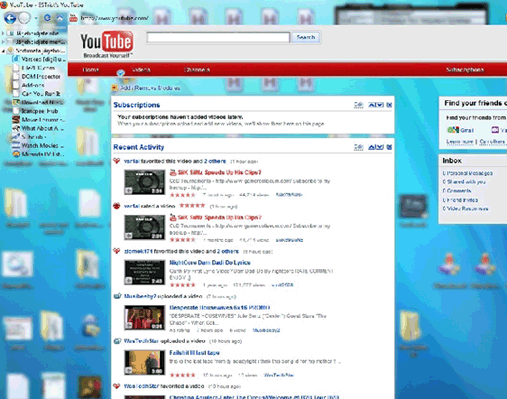Close the Subscriptions module

click(x=389, y=105)
